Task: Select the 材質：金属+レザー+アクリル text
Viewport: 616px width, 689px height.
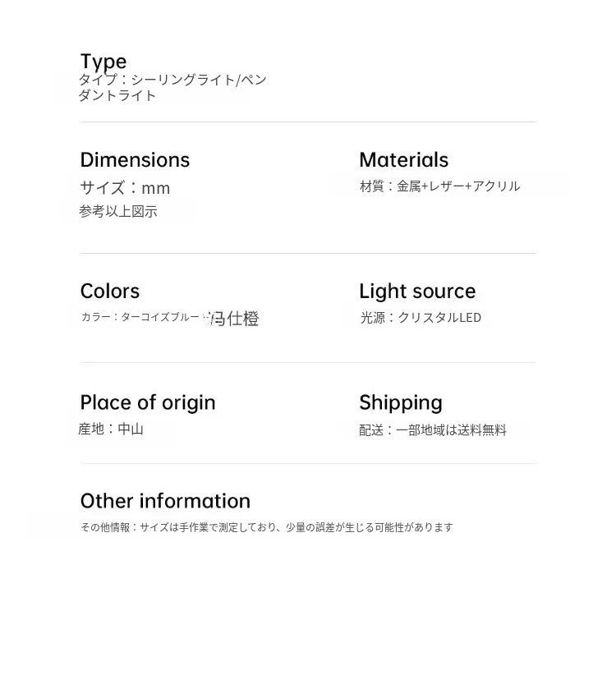Action: point(439,186)
